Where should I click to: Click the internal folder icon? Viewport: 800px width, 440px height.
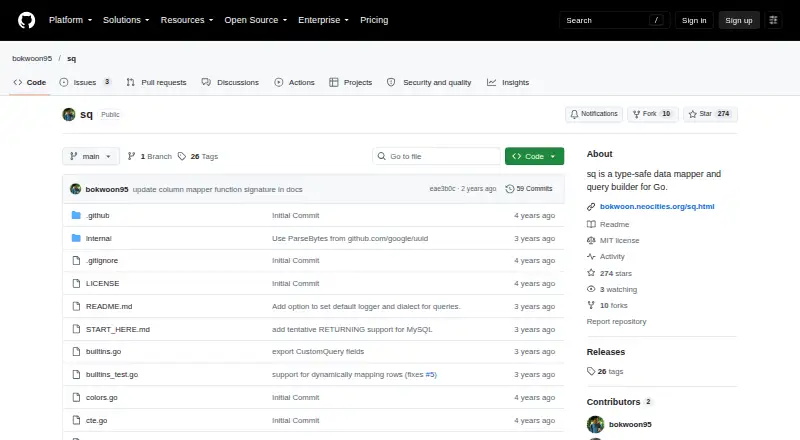point(76,238)
